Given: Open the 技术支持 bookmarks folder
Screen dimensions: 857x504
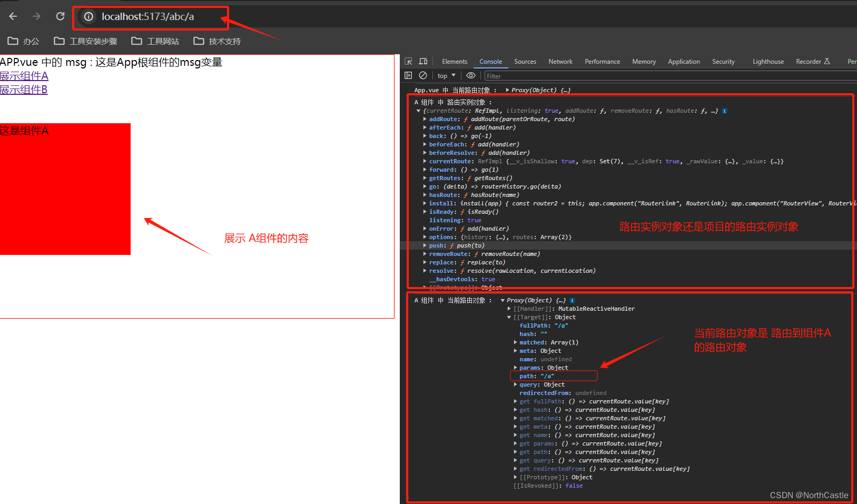Looking at the screenshot, I should 217,41.
